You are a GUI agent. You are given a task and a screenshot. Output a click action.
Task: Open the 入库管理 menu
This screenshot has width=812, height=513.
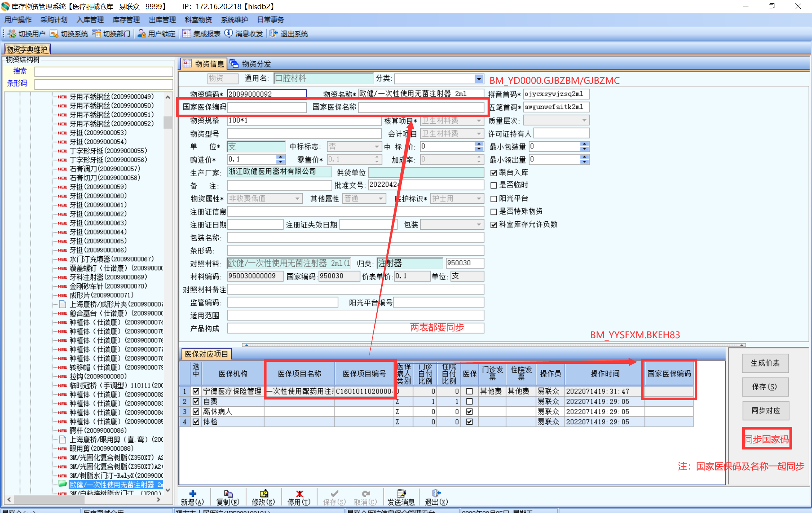coord(90,20)
